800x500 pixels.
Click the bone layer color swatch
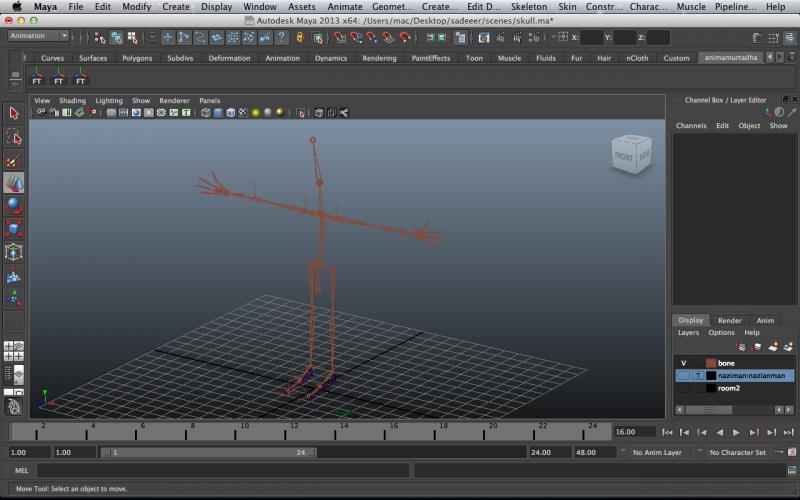pos(711,363)
